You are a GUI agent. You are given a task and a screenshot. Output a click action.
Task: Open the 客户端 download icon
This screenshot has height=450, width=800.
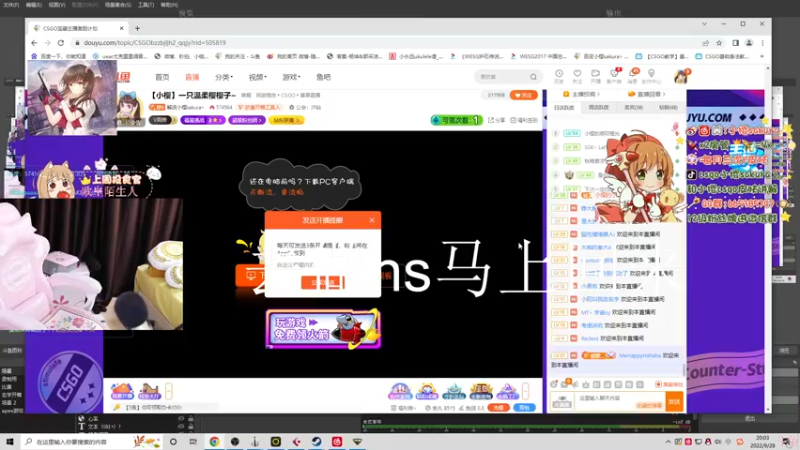(614, 76)
